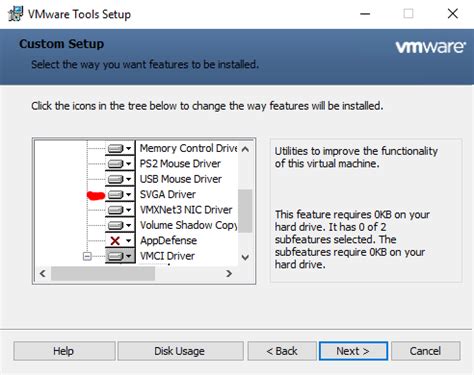Click vertical scrollbar thumb in feature tree
The width and height of the screenshot is (474, 375).
click(245, 211)
